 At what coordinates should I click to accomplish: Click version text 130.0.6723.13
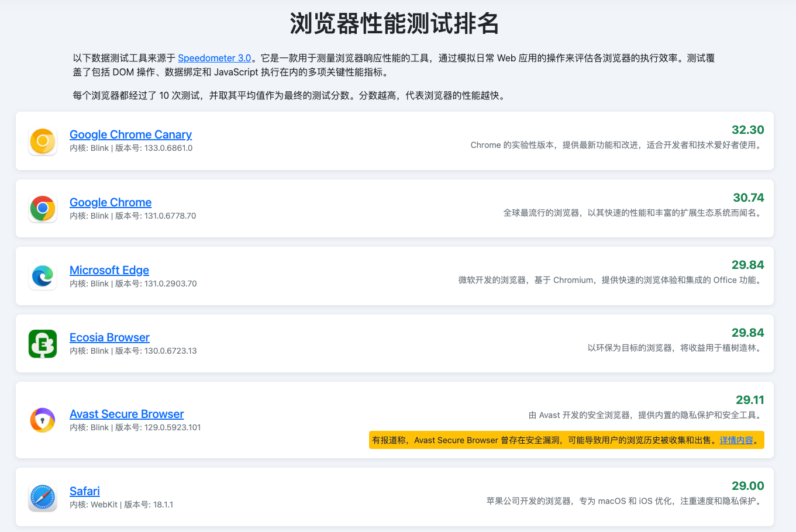tap(171, 351)
